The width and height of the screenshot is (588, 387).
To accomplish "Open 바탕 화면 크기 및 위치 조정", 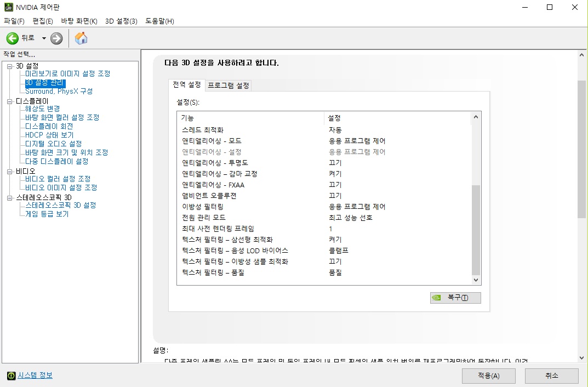I will tap(66, 152).
